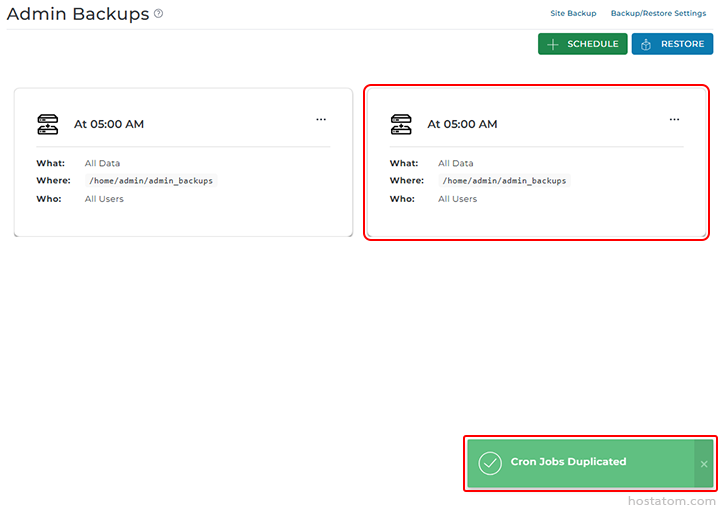Click the server icon in right backup card
Viewport: 720px width, 509px height.
pyautogui.click(x=401, y=124)
